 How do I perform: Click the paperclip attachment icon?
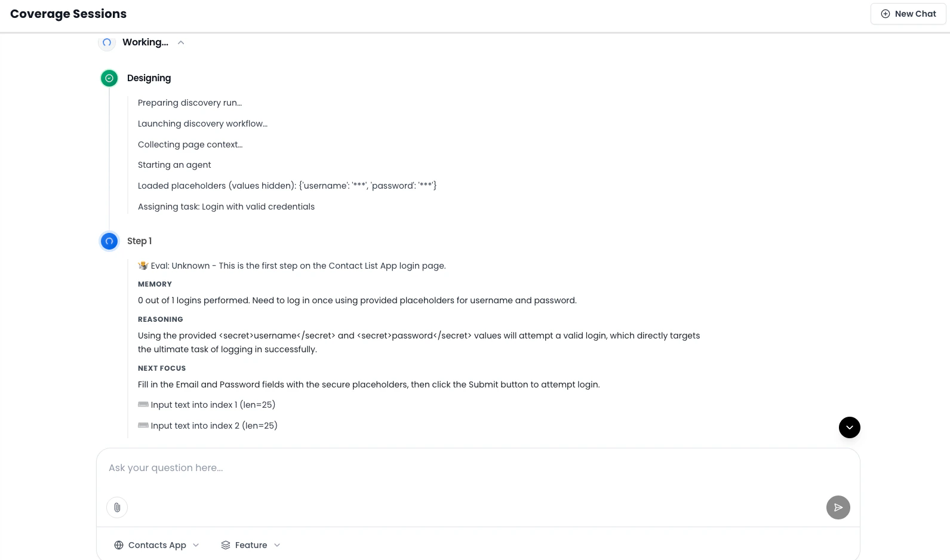(x=117, y=507)
